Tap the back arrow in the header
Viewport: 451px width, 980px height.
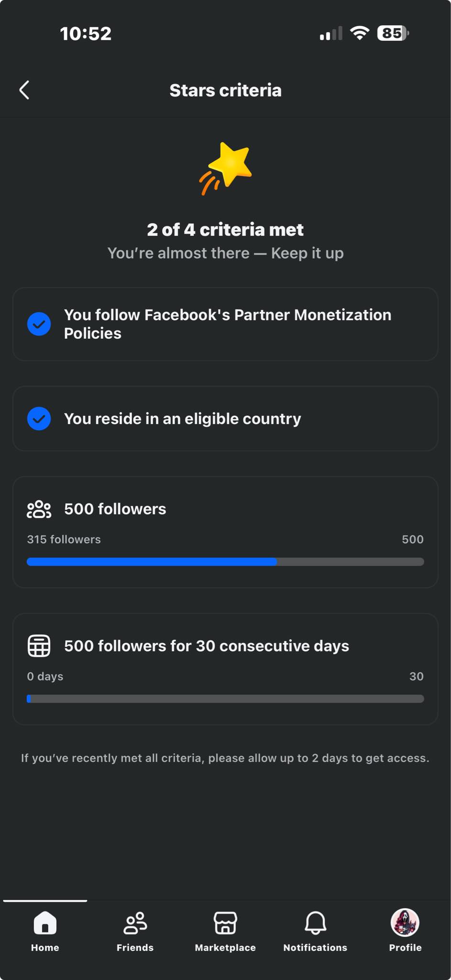(24, 90)
